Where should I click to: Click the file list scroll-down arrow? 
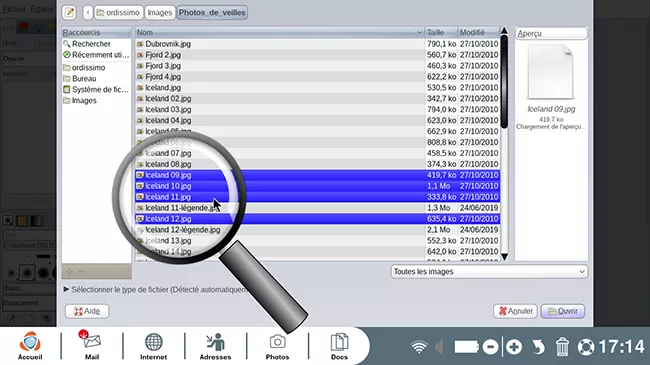[504, 257]
